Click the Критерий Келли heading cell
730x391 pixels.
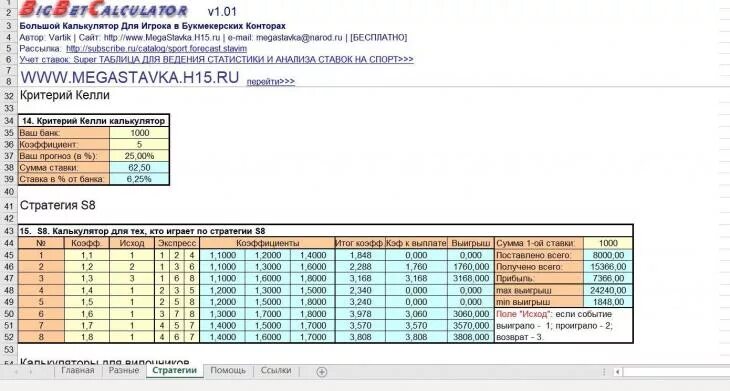tap(65, 95)
